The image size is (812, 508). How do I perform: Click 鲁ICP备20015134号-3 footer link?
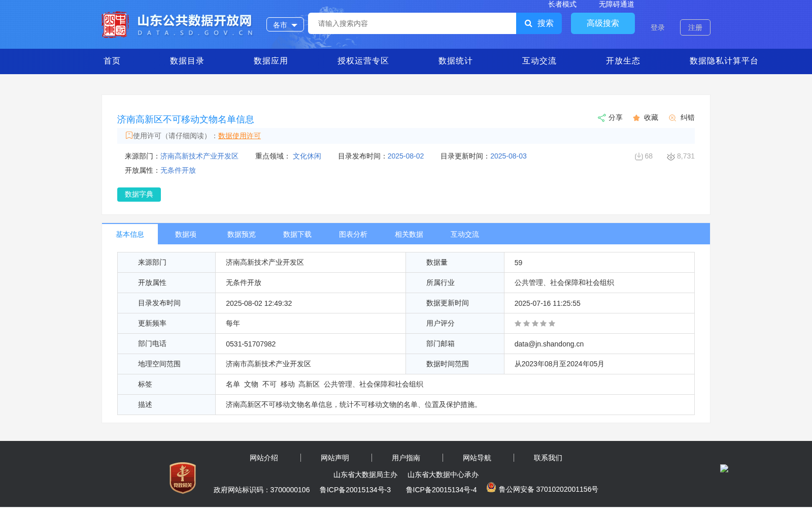click(x=355, y=490)
